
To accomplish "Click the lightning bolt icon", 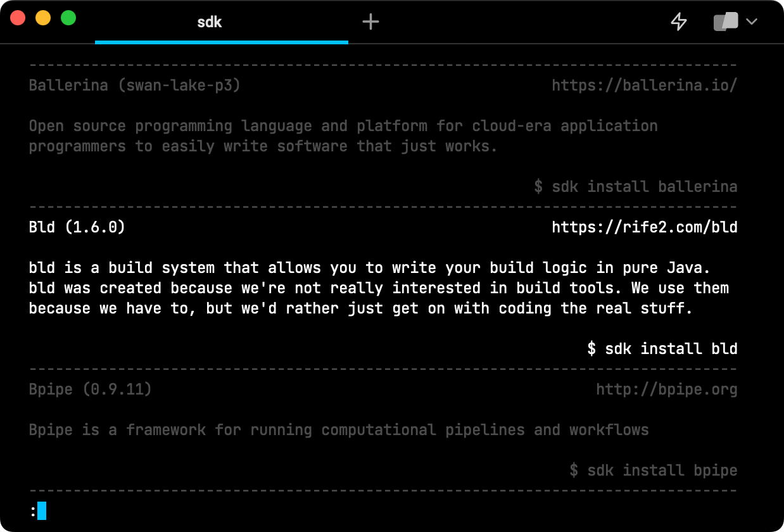I will tap(679, 22).
